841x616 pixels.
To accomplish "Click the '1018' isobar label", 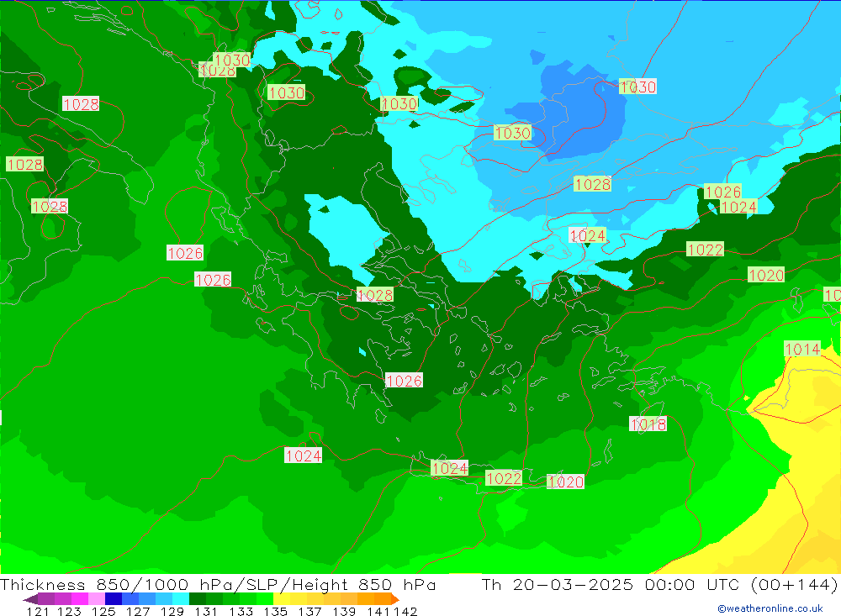I will click(648, 424).
